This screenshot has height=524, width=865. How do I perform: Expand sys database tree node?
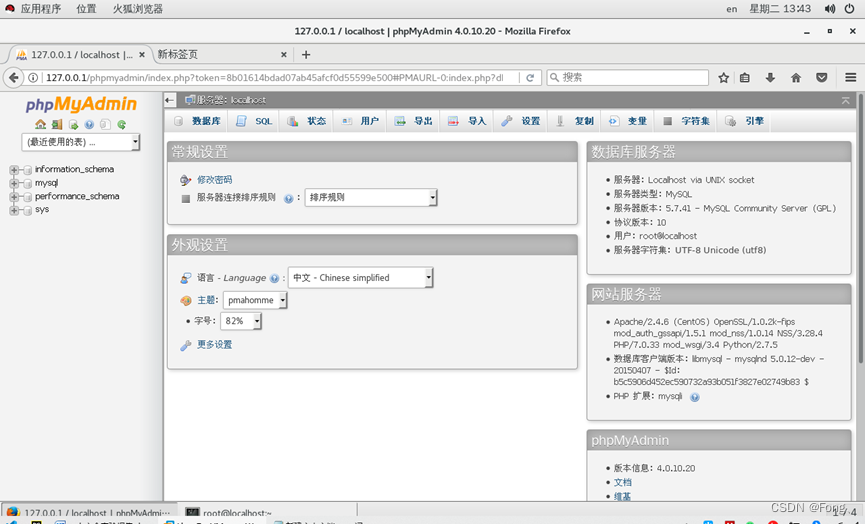coord(14,210)
